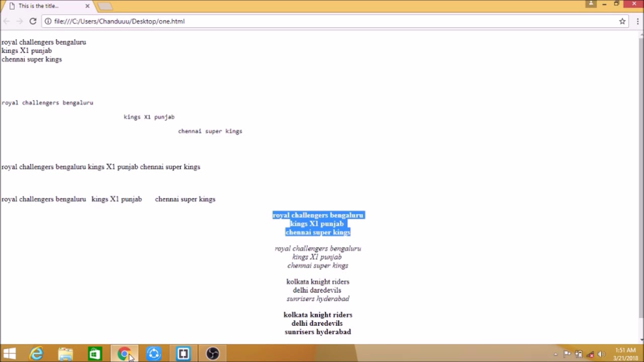This screenshot has height=362, width=644.
Task: Open the volume speaker tray icon
Action: click(x=601, y=354)
